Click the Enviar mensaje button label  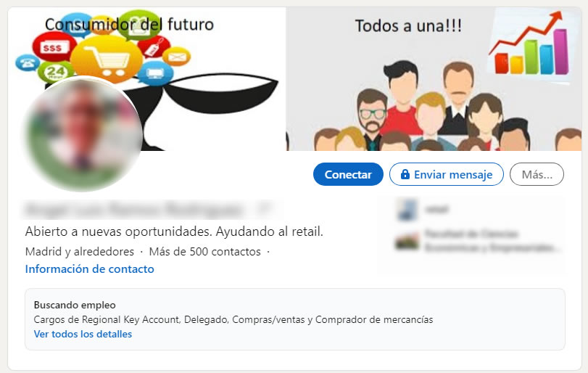pos(453,174)
